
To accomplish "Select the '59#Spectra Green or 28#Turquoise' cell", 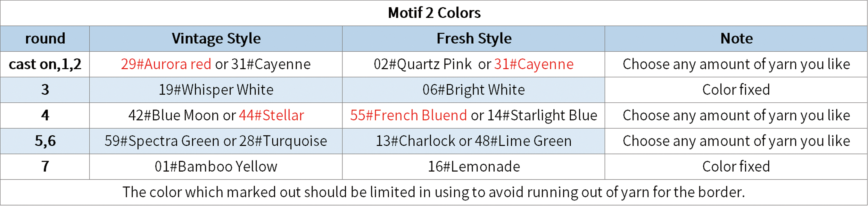I will (x=216, y=141).
